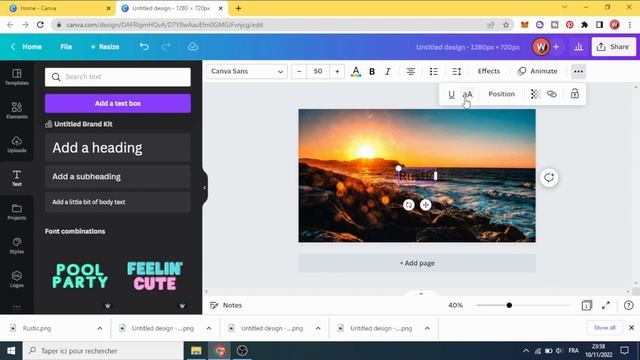Click the Windows taskbar search box

click(x=103, y=351)
